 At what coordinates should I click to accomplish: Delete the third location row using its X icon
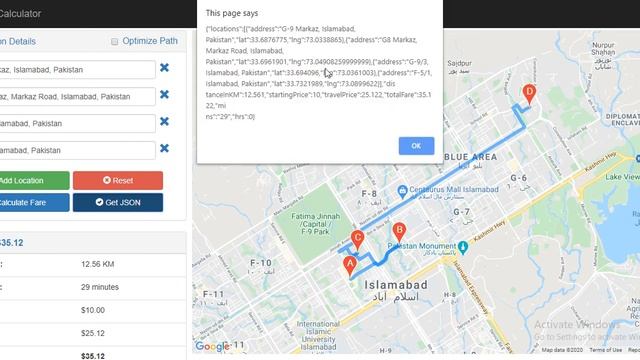click(164, 122)
